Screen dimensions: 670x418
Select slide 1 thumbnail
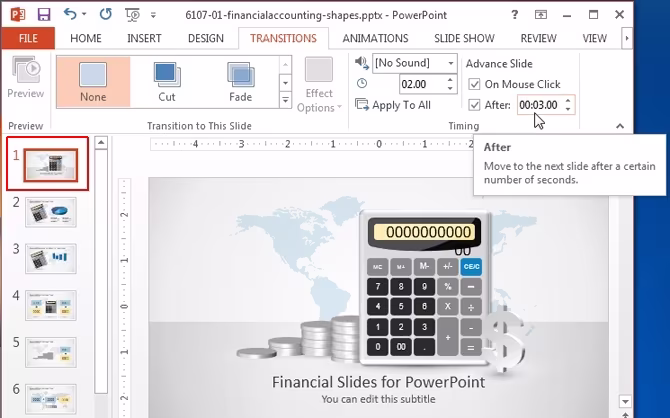51,165
